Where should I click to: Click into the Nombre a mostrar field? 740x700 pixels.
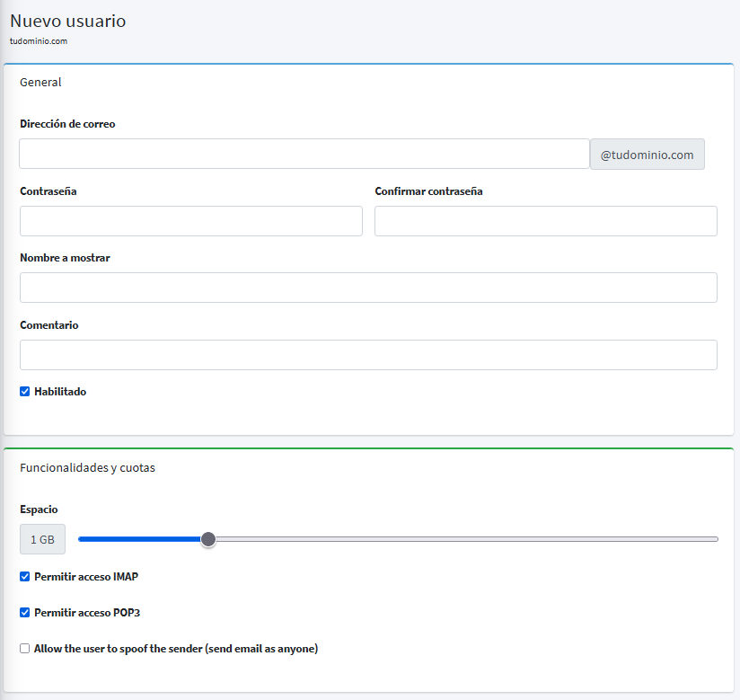[368, 288]
